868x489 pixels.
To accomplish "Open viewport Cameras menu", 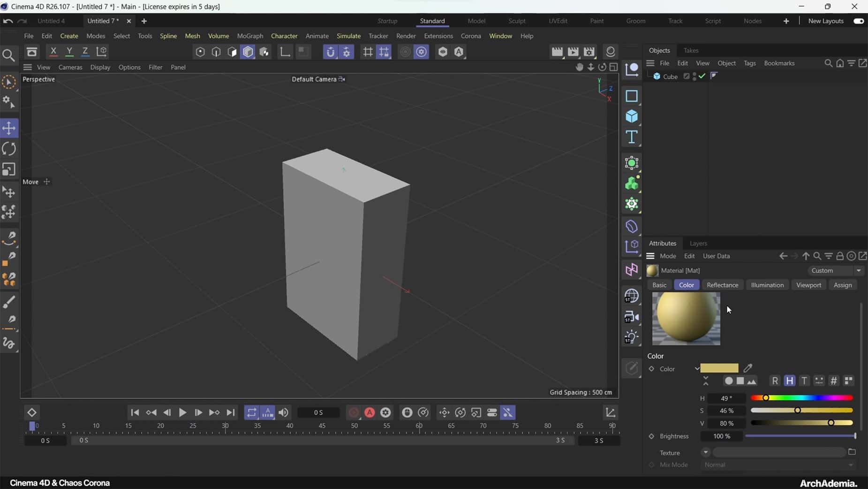I will point(70,67).
